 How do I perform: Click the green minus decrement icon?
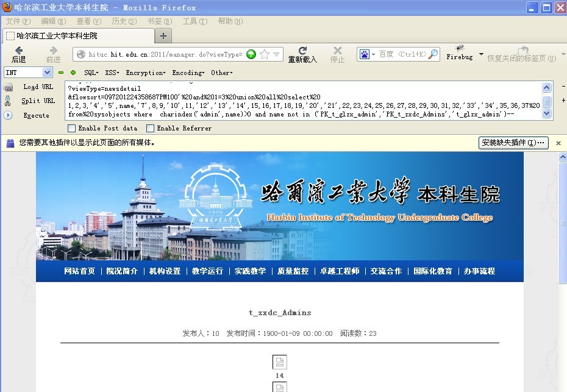click(x=61, y=73)
